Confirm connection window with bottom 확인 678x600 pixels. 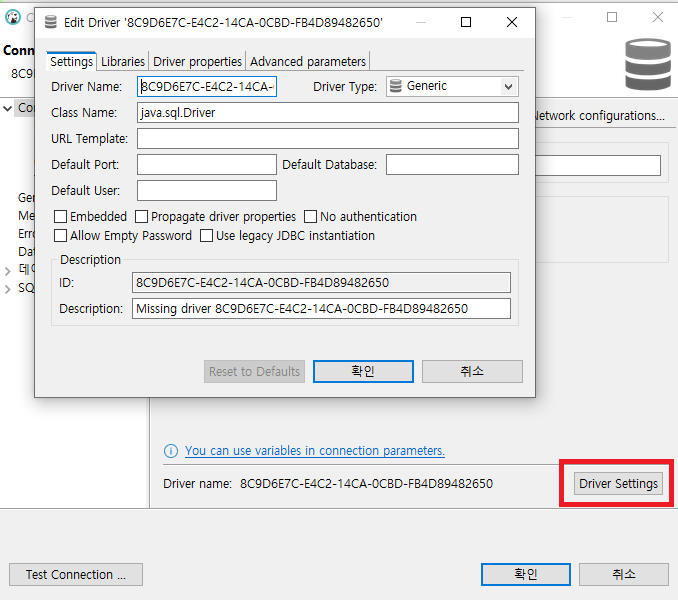[x=526, y=574]
